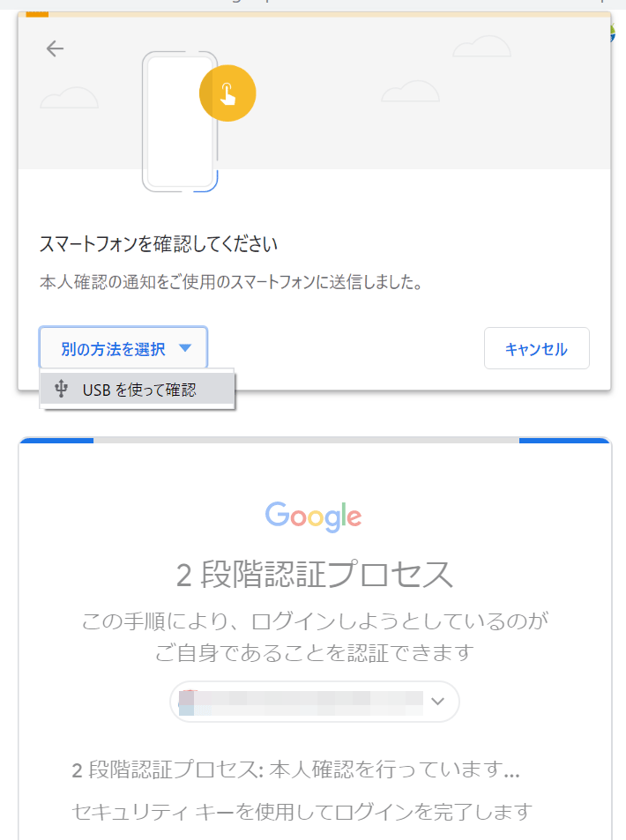
Task: Click the back arrow icon
Action: (55, 48)
